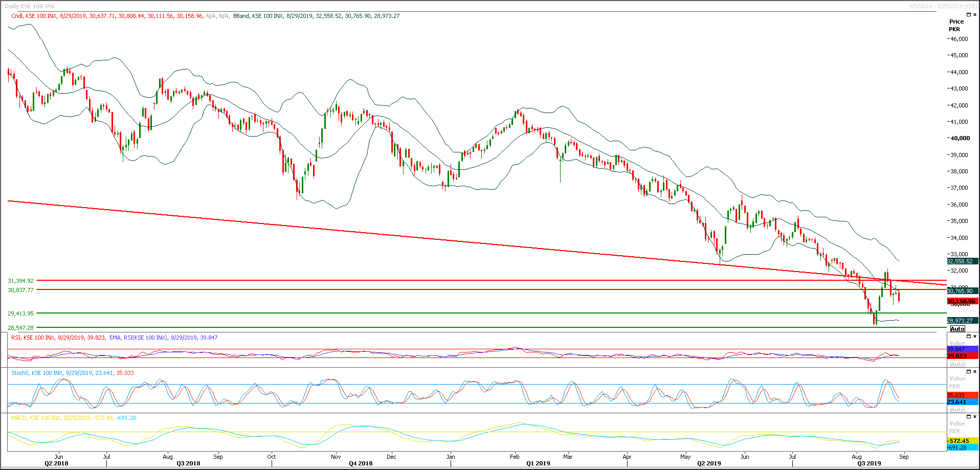Toggle Auto scaling on the main price axis
The width and height of the screenshot is (980, 470).
click(x=957, y=329)
